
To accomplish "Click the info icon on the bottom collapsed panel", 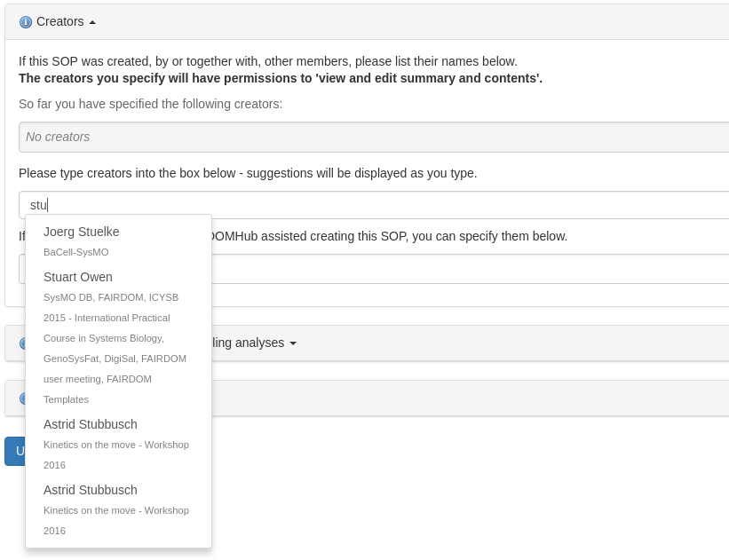I will [21, 398].
